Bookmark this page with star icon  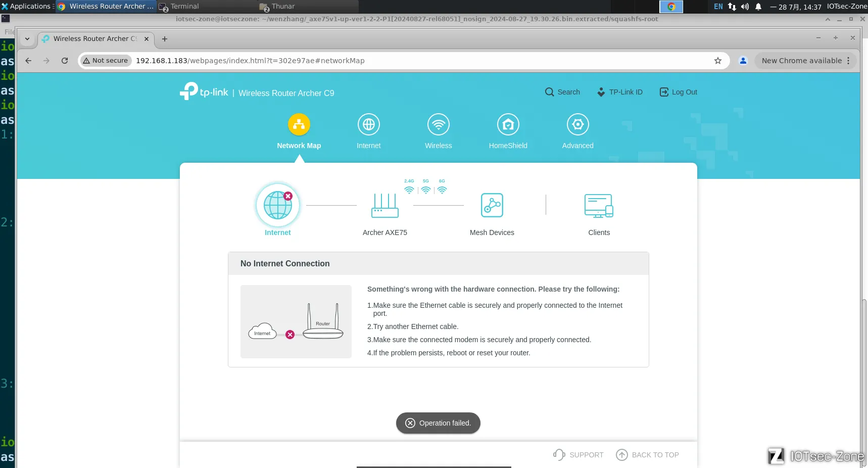pos(717,61)
